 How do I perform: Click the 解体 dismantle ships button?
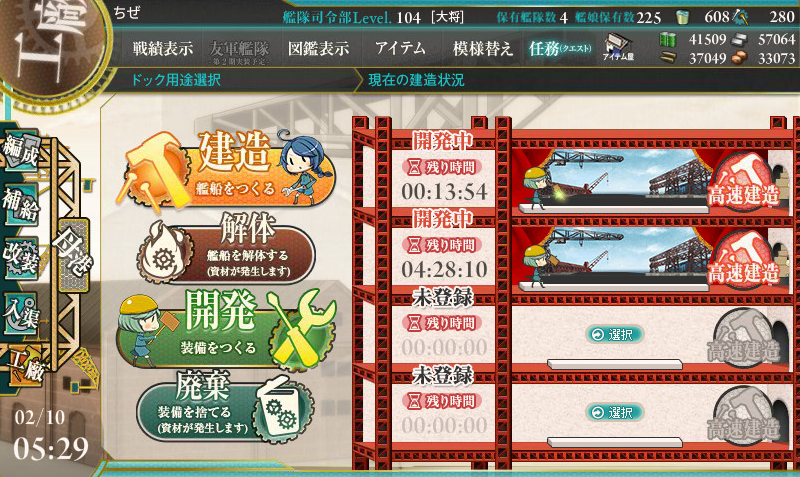[x=226, y=249]
